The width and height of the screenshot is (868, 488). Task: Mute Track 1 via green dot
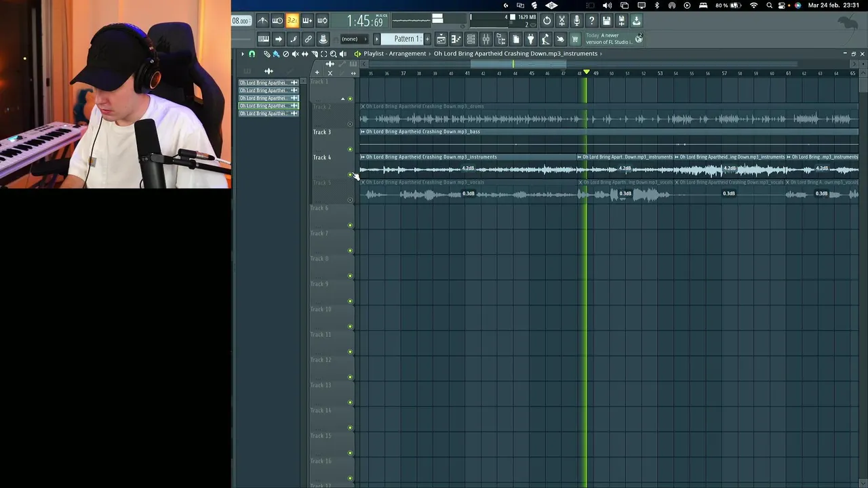[x=351, y=99]
